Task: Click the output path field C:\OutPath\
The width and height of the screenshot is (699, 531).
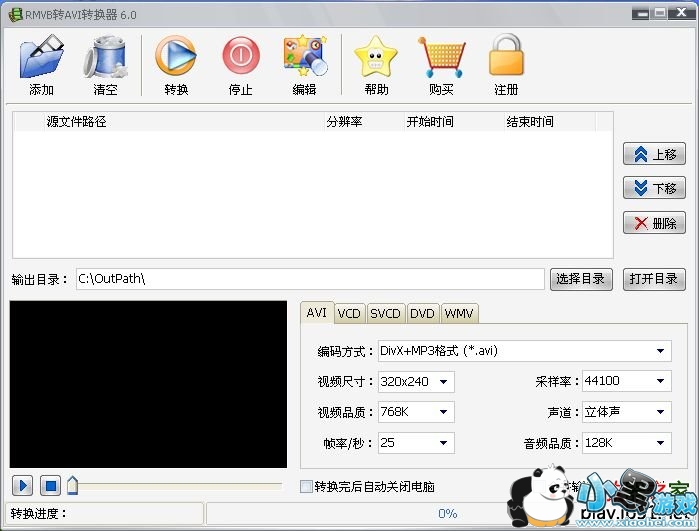Action: [x=310, y=279]
